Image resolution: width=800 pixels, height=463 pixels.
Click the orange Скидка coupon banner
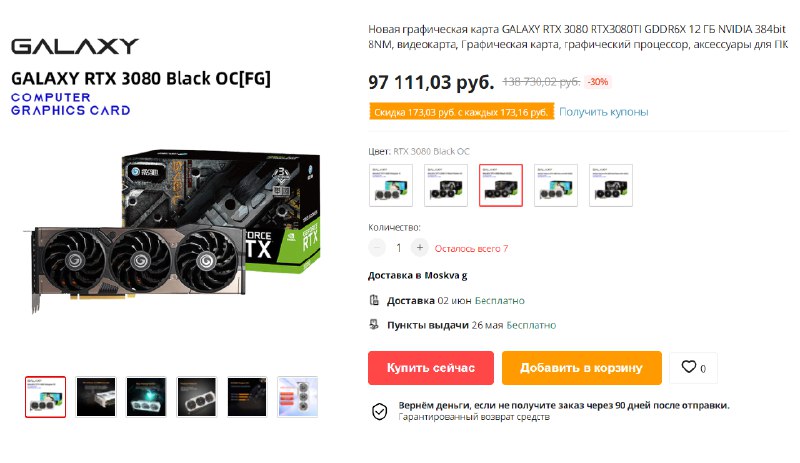coord(462,112)
